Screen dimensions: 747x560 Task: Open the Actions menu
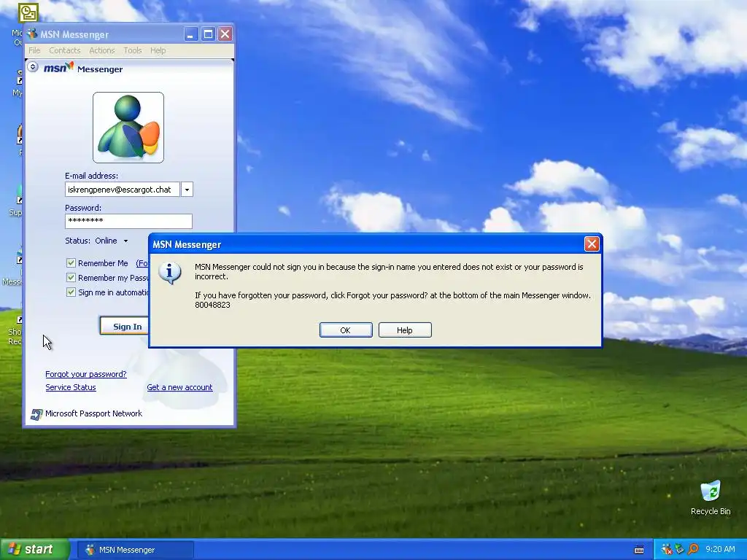102,50
